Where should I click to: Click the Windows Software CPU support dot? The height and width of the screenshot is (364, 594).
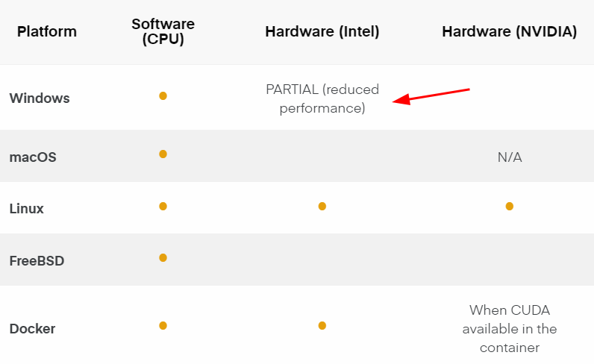coord(163,95)
